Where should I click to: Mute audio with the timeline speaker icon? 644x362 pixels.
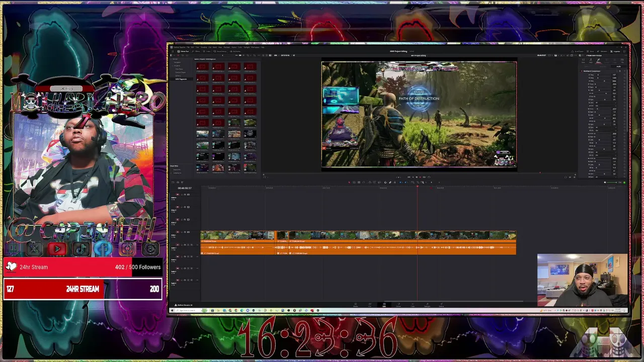click(x=605, y=183)
